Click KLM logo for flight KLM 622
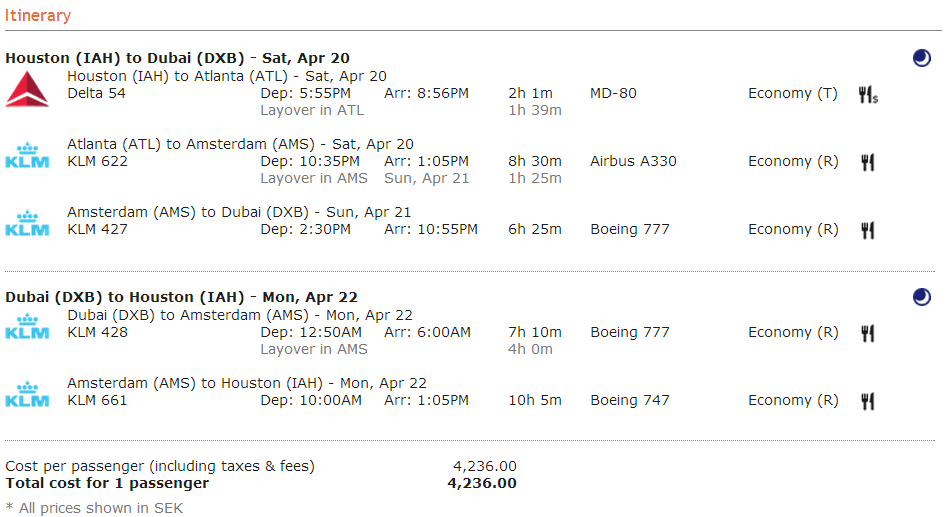This screenshot has height=517, width=949. point(27,157)
